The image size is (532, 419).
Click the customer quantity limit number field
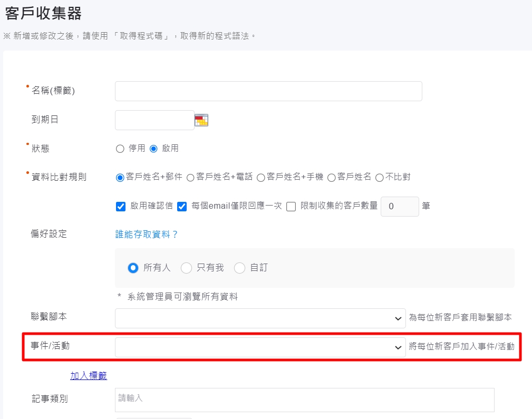(x=399, y=207)
